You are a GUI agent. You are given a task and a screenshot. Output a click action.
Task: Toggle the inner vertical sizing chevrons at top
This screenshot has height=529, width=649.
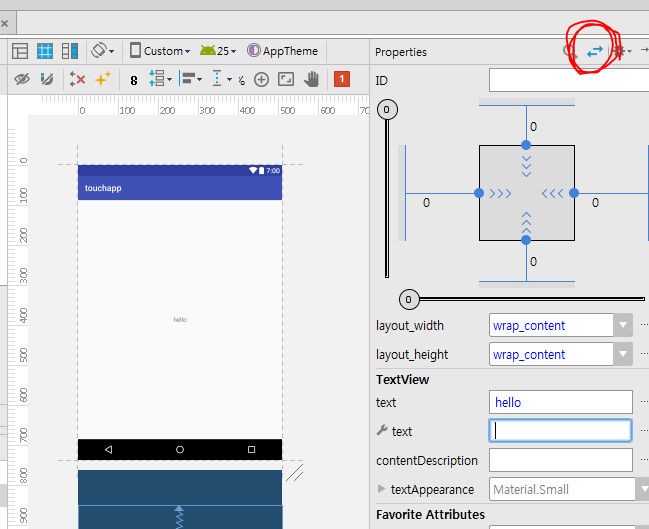[x=526, y=166]
